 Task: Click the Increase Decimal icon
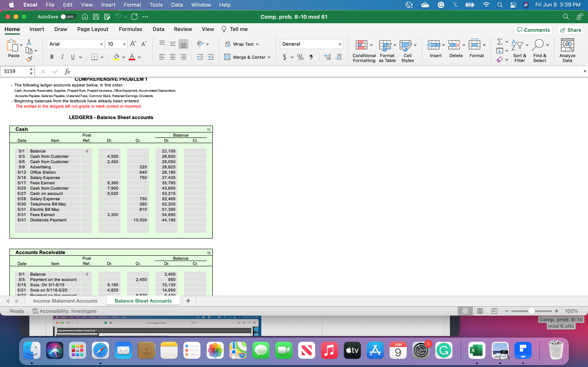[x=327, y=57]
